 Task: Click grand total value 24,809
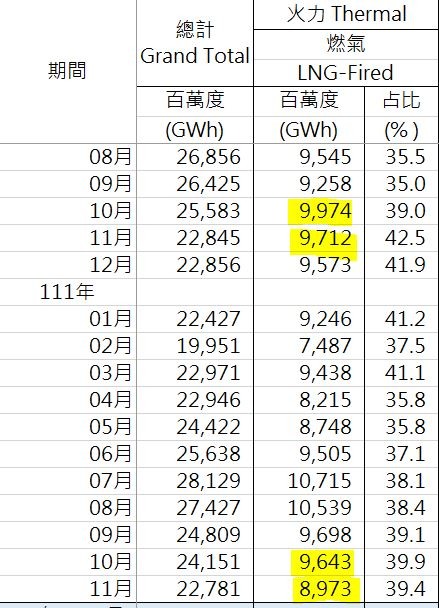(x=208, y=534)
